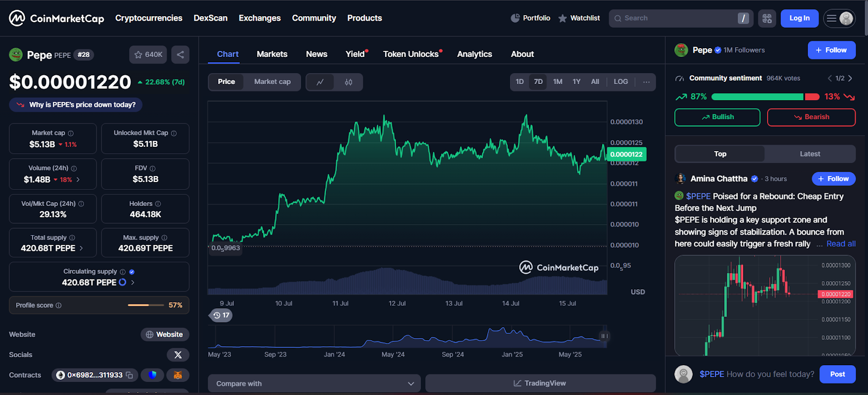Switch to the Markets tab

(x=272, y=54)
